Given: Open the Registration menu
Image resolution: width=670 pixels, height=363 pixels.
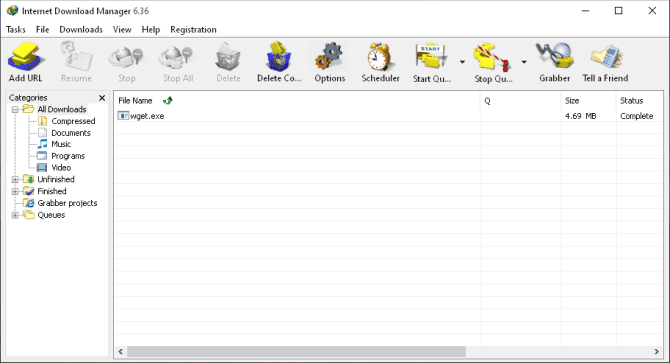Looking at the screenshot, I should (193, 29).
